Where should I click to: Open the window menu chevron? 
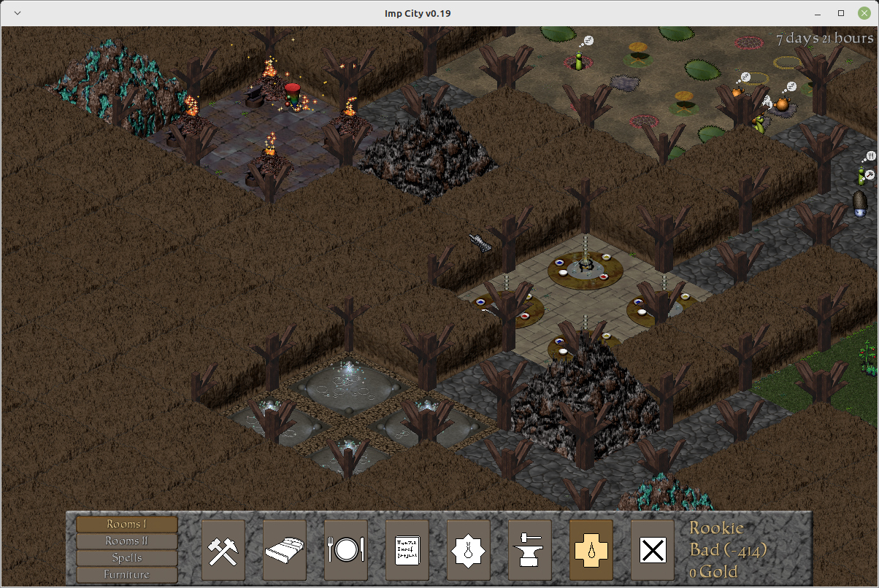click(x=16, y=12)
